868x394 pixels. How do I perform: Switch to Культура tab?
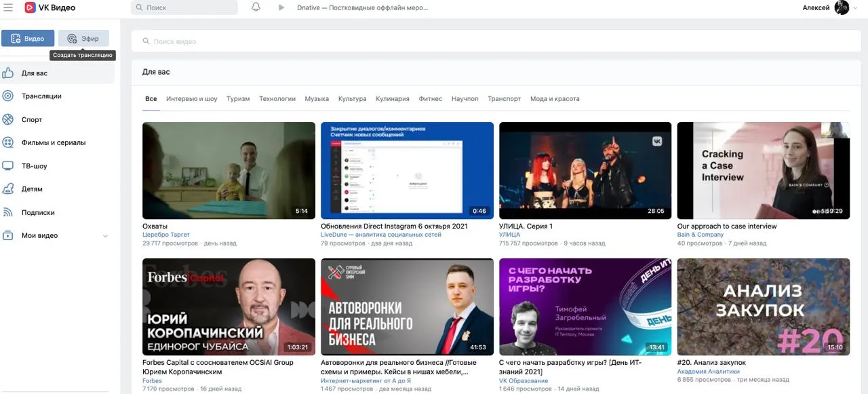[353, 99]
